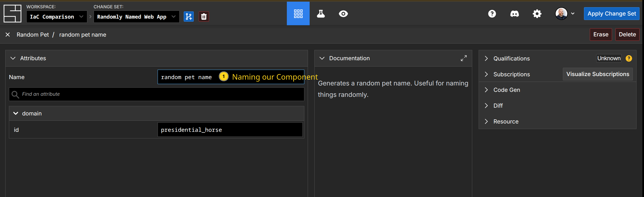The width and height of the screenshot is (644, 197).
Task: Open the help question mark icon
Action: tap(492, 14)
